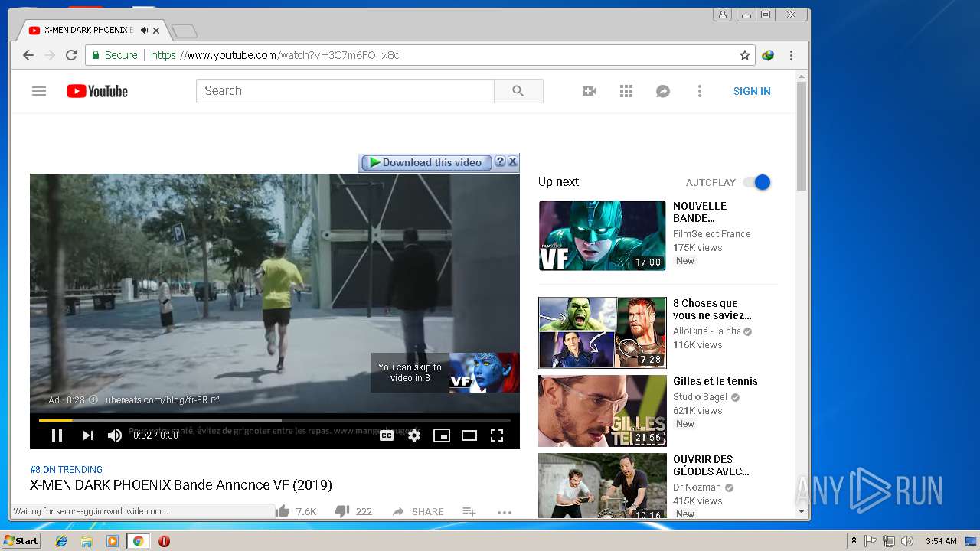Open add to playlist icon

click(469, 511)
